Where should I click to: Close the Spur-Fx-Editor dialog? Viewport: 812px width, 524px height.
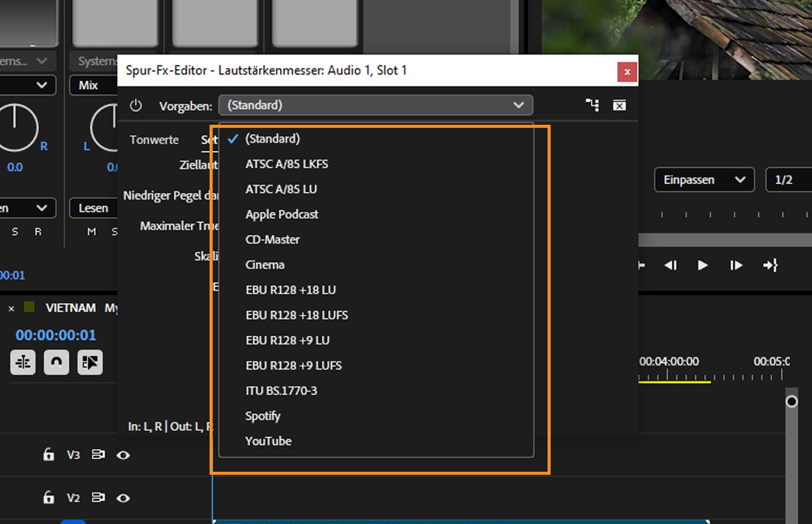627,72
